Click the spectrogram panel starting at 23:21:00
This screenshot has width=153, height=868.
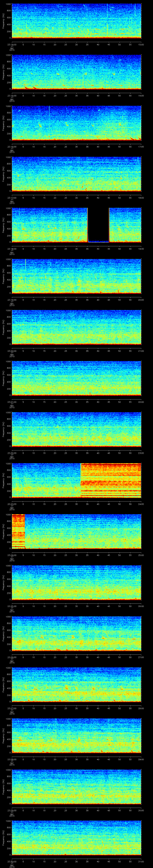[76, 378]
